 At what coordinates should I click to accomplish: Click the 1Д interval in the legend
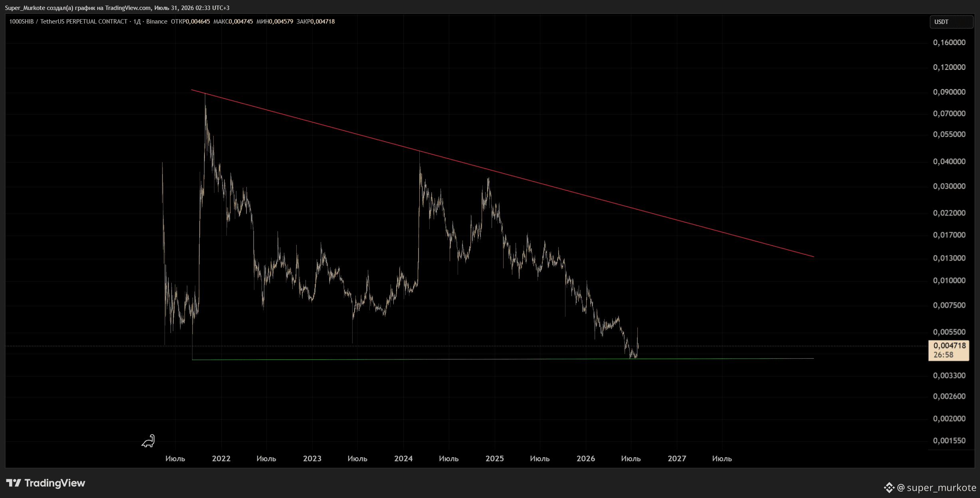[137, 22]
